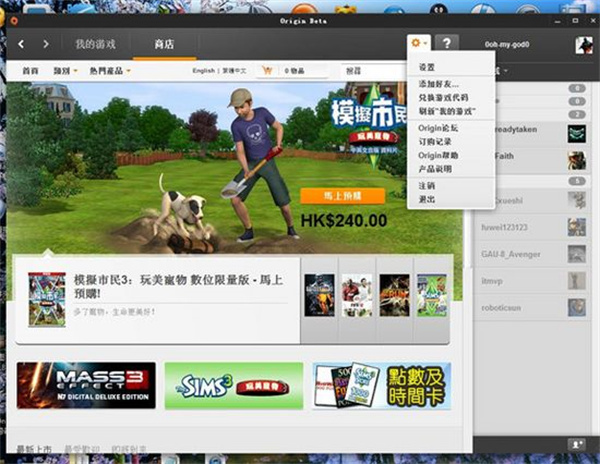Image resolution: width=600 pixels, height=464 pixels.
Task: Click the avatar next to roboticsun
Action: pos(577,310)
